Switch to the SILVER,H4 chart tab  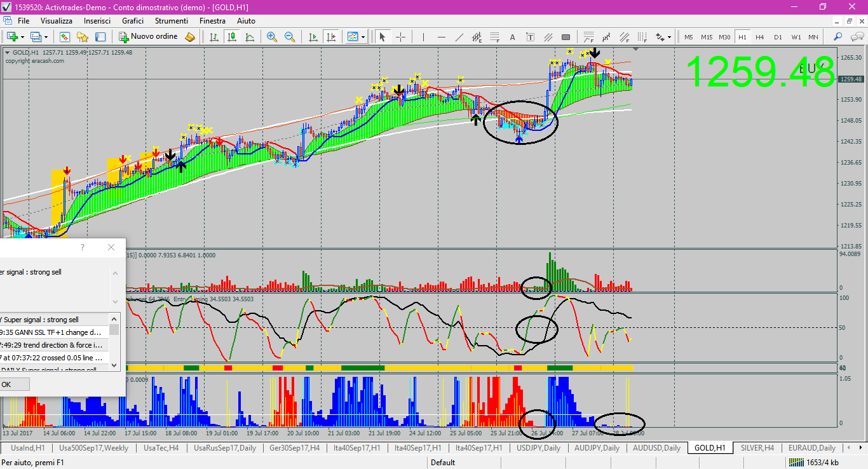pos(757,448)
